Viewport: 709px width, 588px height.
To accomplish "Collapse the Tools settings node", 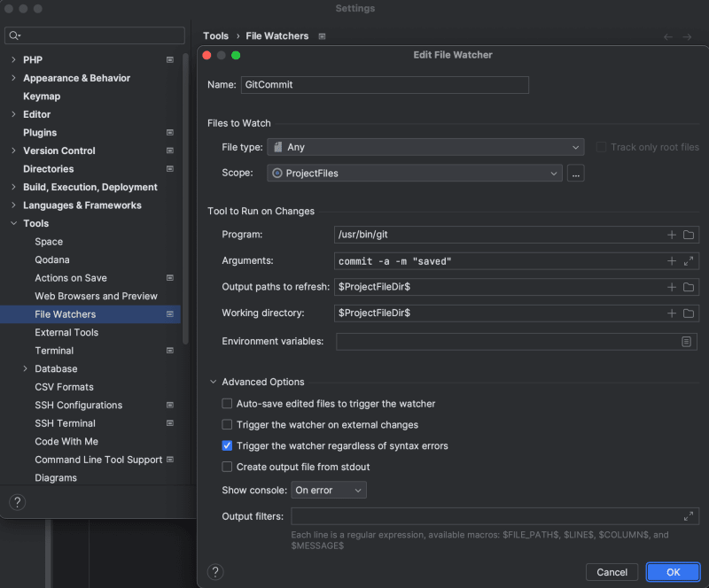I will [x=13, y=223].
